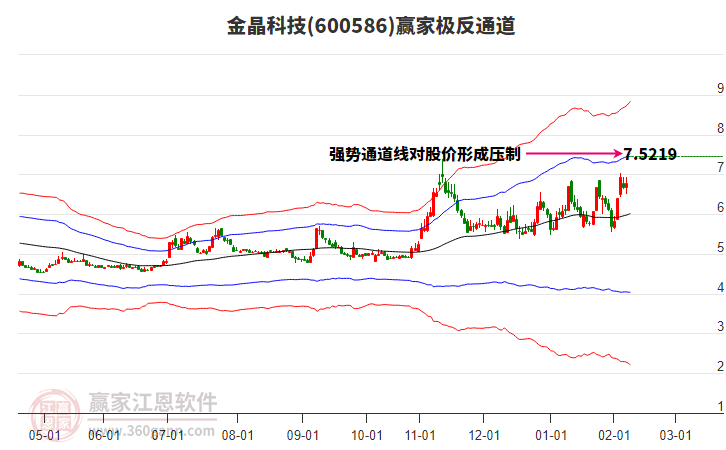Click price axis label 7
The image size is (726, 450).
coord(720,167)
